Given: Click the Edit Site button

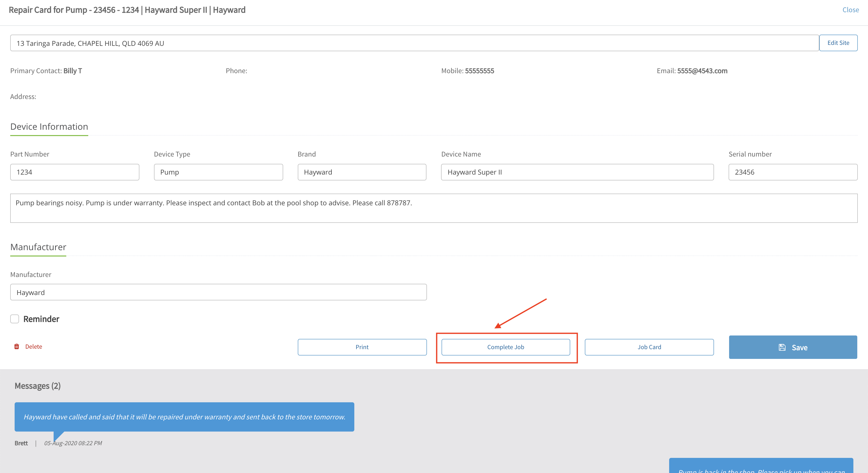Looking at the screenshot, I should click(838, 43).
